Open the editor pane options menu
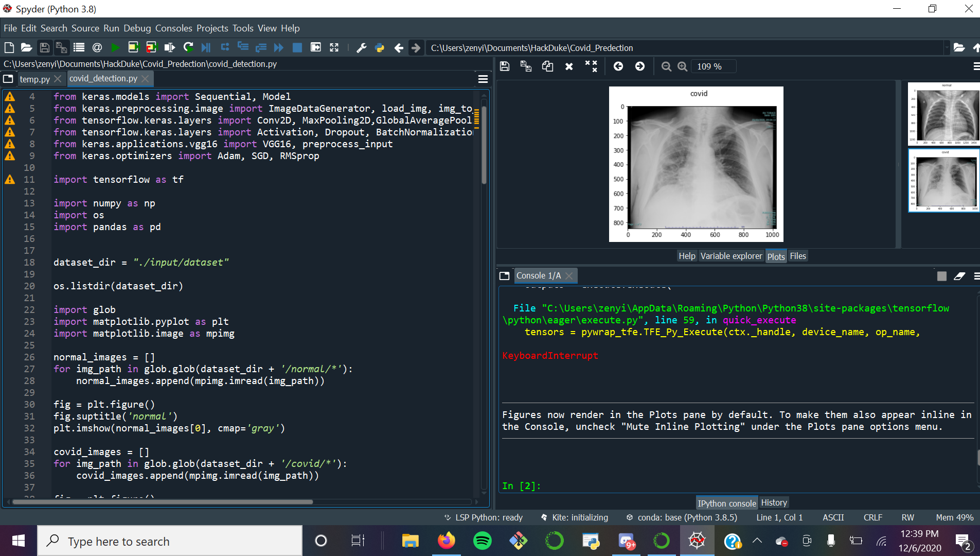The width and height of the screenshot is (980, 556). [x=483, y=79]
